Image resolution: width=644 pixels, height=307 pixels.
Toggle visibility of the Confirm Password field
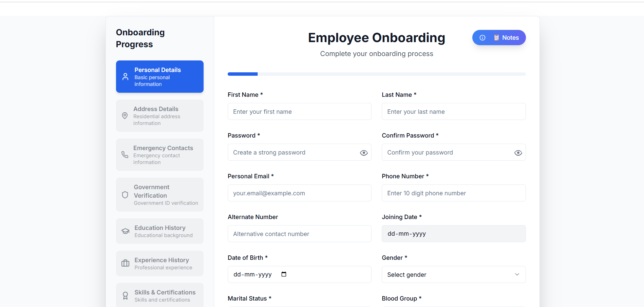(518, 153)
